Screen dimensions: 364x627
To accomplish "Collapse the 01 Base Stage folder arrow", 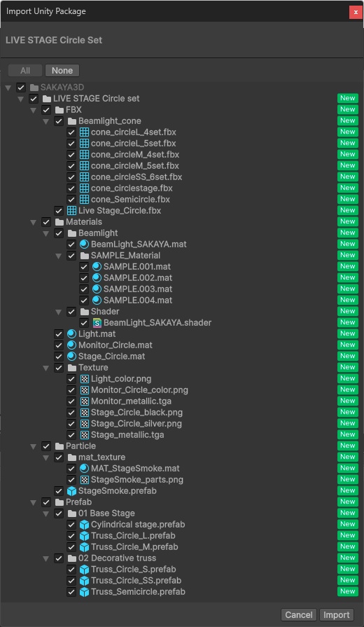I will tap(46, 514).
